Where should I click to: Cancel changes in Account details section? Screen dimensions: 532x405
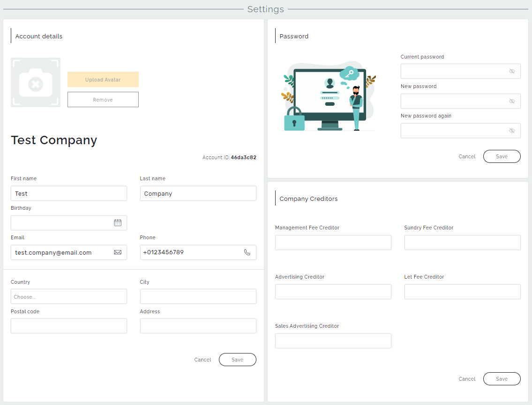click(x=202, y=360)
